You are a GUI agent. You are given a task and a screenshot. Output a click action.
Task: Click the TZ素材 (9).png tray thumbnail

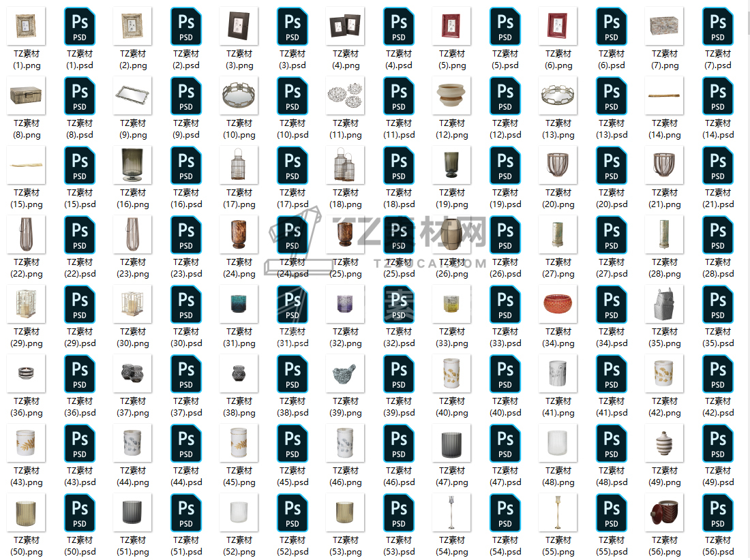pyautogui.click(x=132, y=95)
